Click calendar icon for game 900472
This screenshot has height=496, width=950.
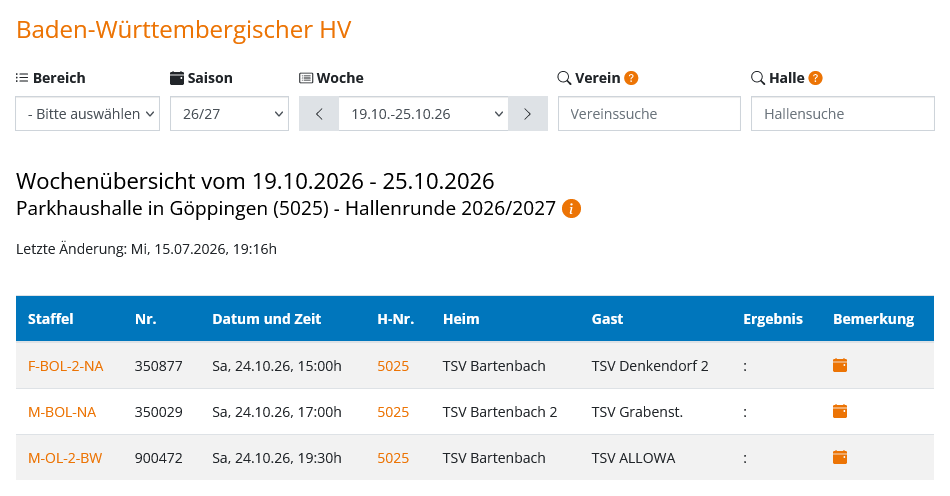click(840, 457)
